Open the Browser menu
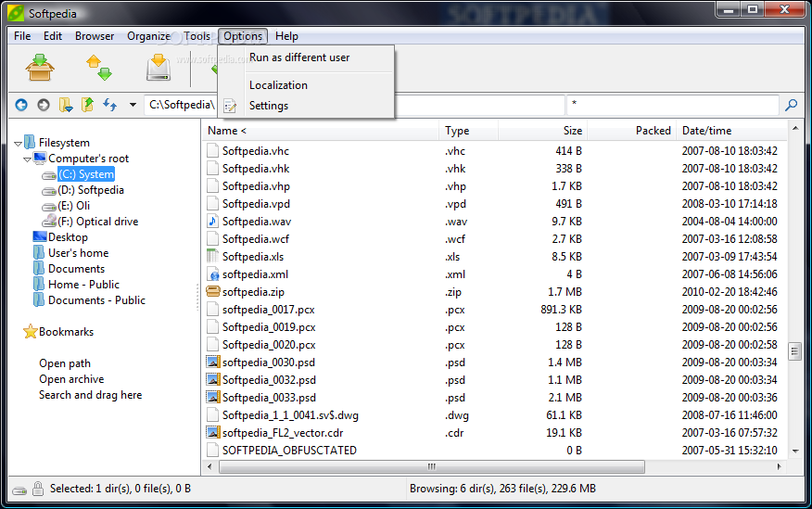The width and height of the screenshot is (812, 509). [95, 36]
